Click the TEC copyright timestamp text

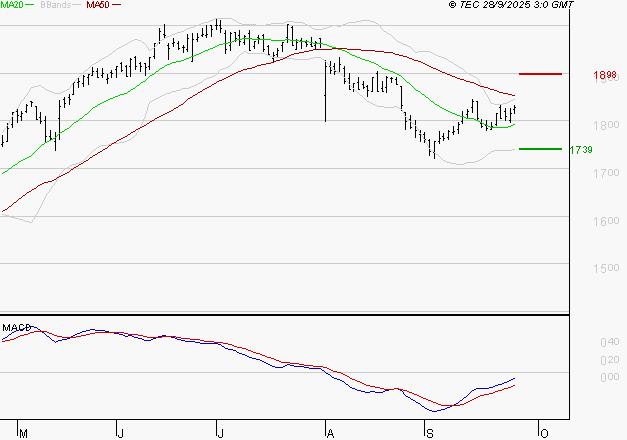511,5
